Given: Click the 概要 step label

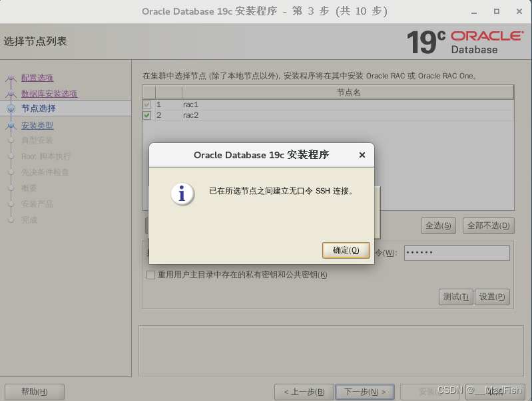Looking at the screenshot, I should point(29,188).
